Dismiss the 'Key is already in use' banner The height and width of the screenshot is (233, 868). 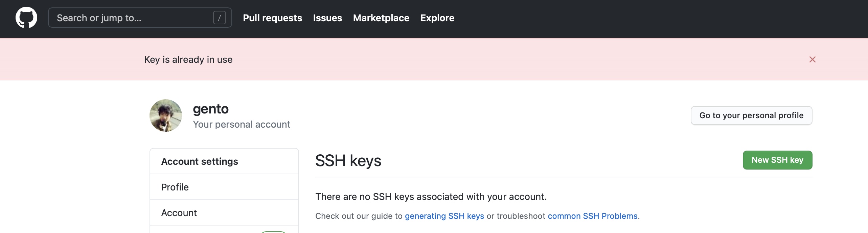pyautogui.click(x=812, y=59)
